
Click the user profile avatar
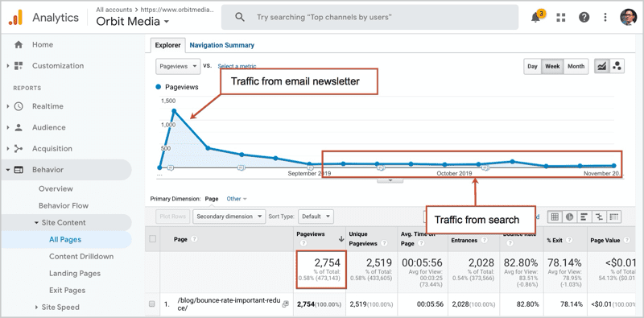pos(628,17)
